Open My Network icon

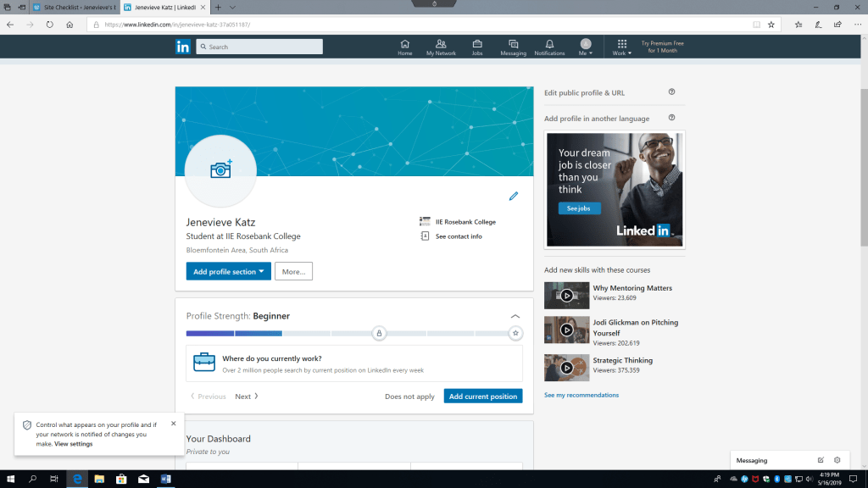tap(441, 47)
